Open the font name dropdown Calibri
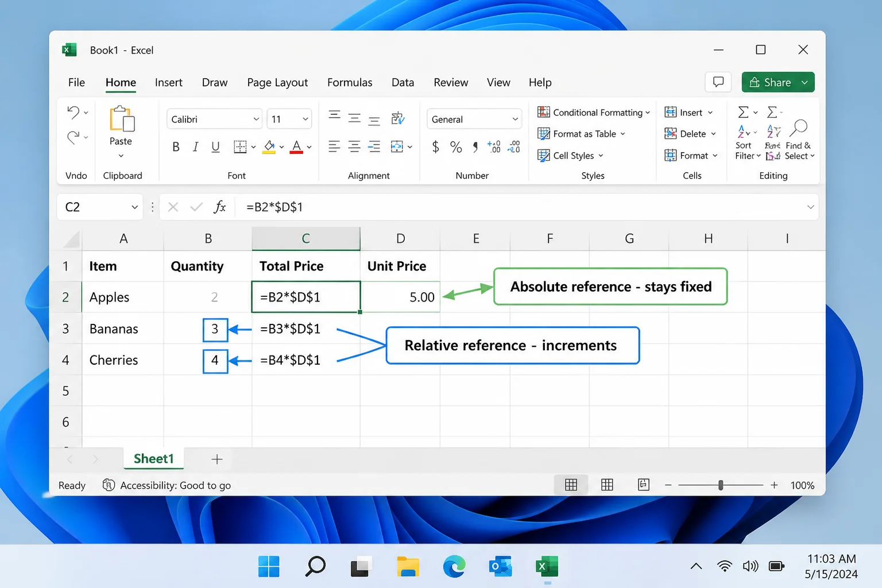The width and height of the screenshot is (882, 588). tap(256, 119)
